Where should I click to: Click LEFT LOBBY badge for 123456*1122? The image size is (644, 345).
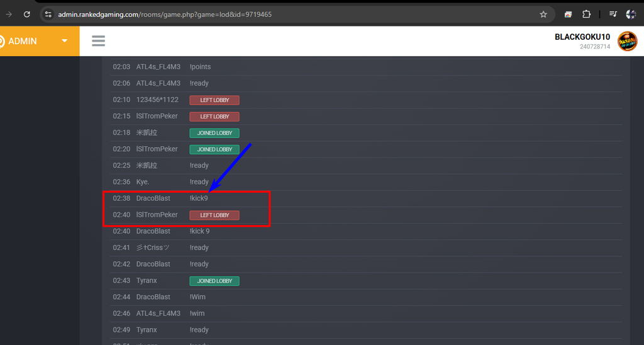click(x=214, y=100)
